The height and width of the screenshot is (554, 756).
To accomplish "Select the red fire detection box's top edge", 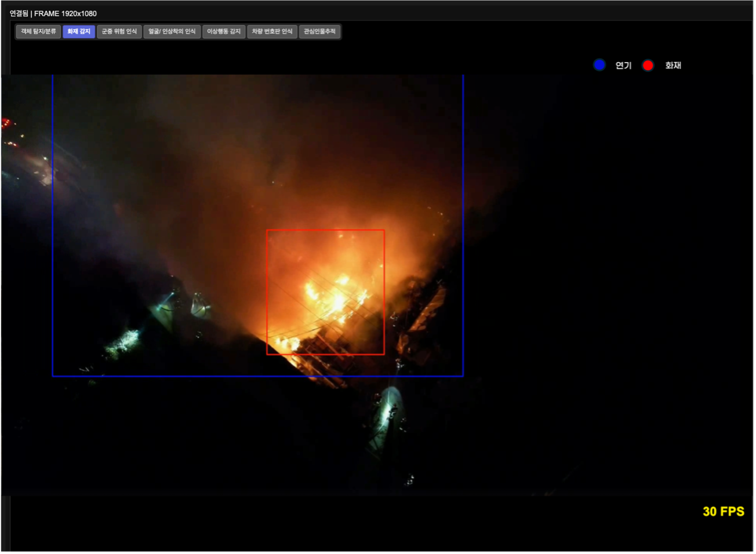I will coord(325,230).
